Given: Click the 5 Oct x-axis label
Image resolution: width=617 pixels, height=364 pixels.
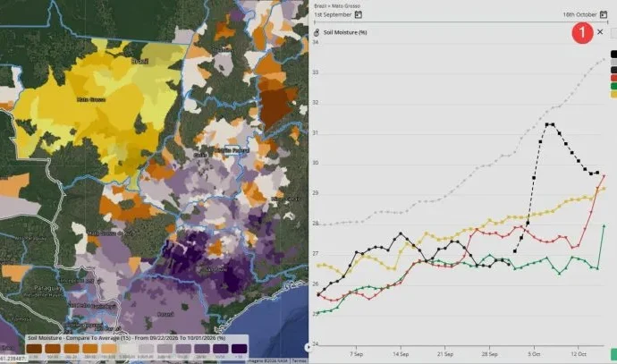Looking at the screenshot, I should [x=534, y=354].
